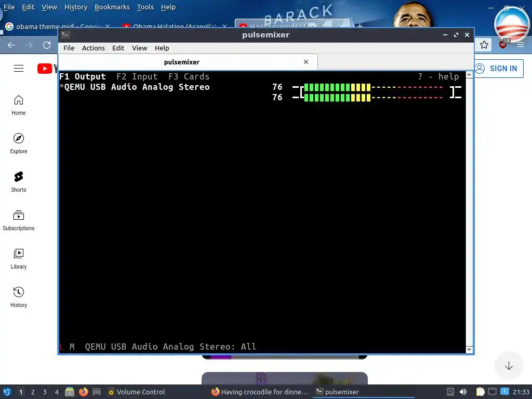This screenshot has height=399, width=532.
Task: Open YouTube Subscriptions
Action: coord(19,220)
